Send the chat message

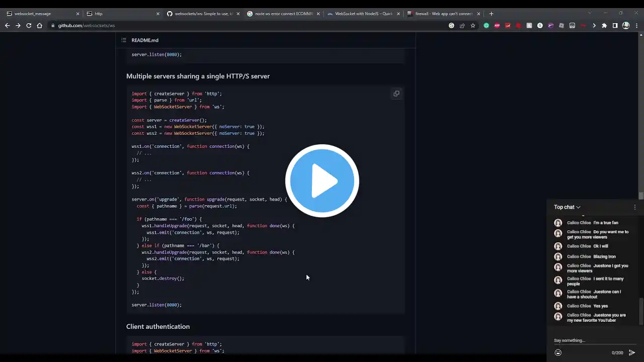[x=632, y=352]
